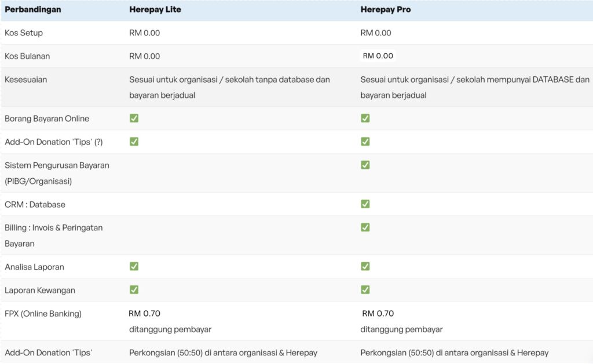Click the 'CRM : Database' label
The image size is (593, 364).
coord(35,204)
